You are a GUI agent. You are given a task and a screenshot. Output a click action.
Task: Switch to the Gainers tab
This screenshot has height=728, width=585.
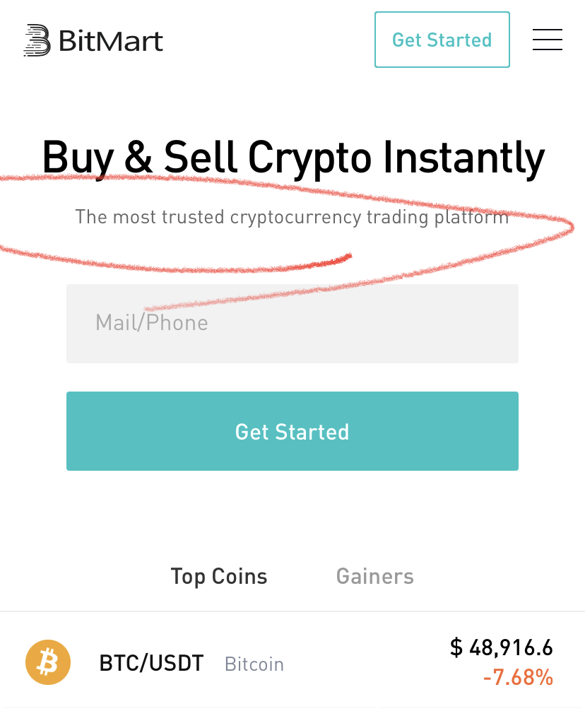click(374, 576)
